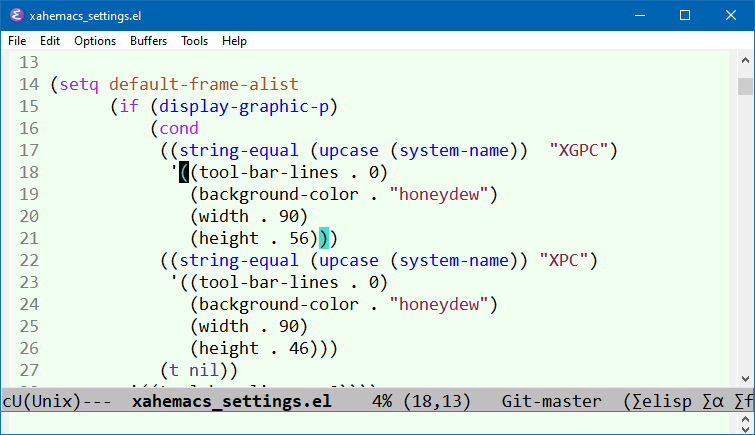
Task: Open the File menu
Action: click(17, 41)
